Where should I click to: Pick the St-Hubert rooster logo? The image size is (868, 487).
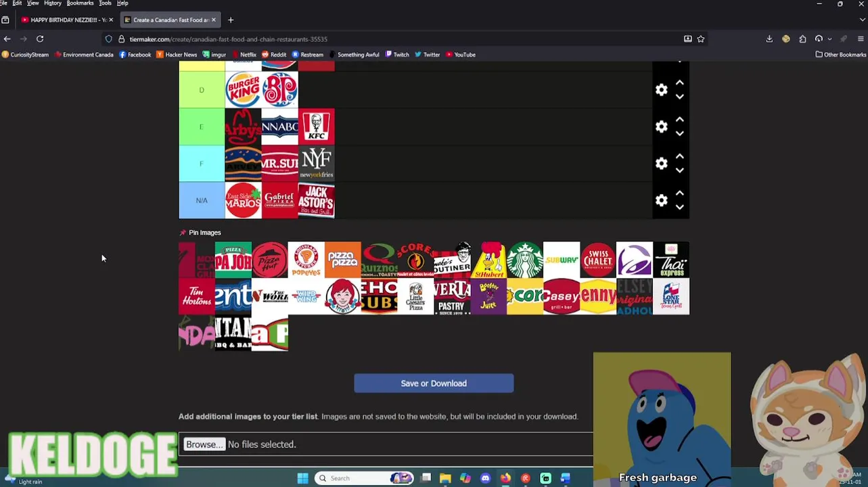[488, 260]
